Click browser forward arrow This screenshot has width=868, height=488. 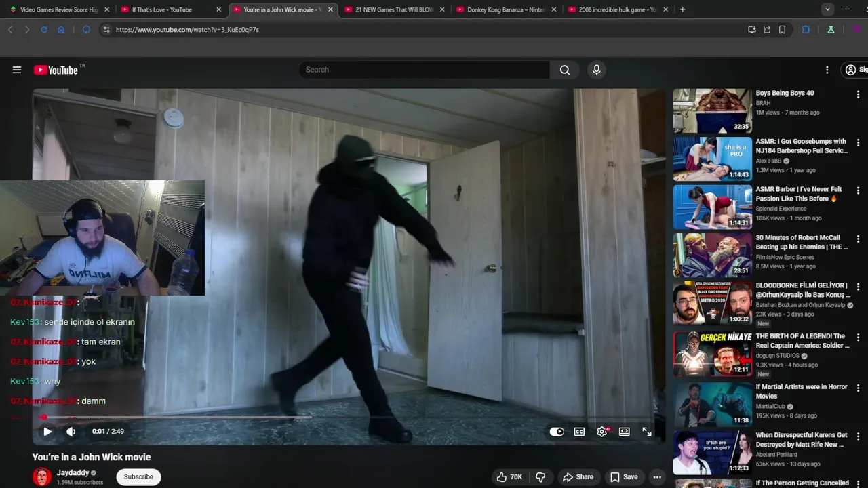[x=27, y=30]
